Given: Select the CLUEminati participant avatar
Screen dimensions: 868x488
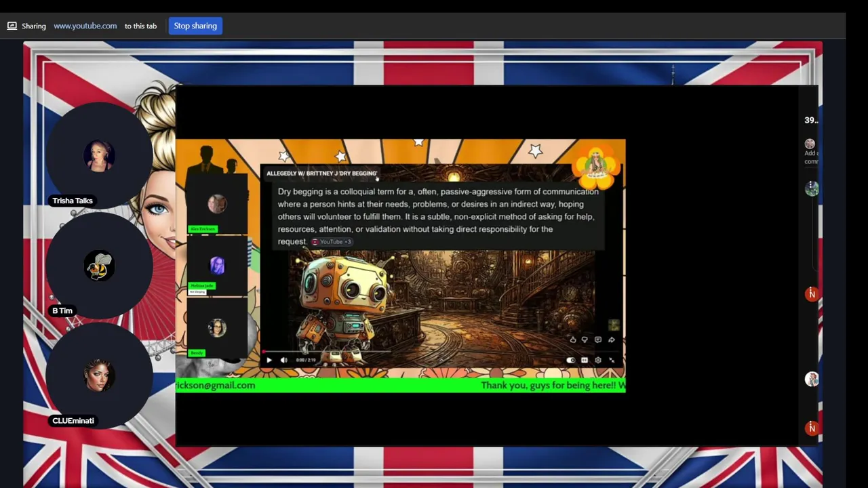Looking at the screenshot, I should pyautogui.click(x=99, y=376).
